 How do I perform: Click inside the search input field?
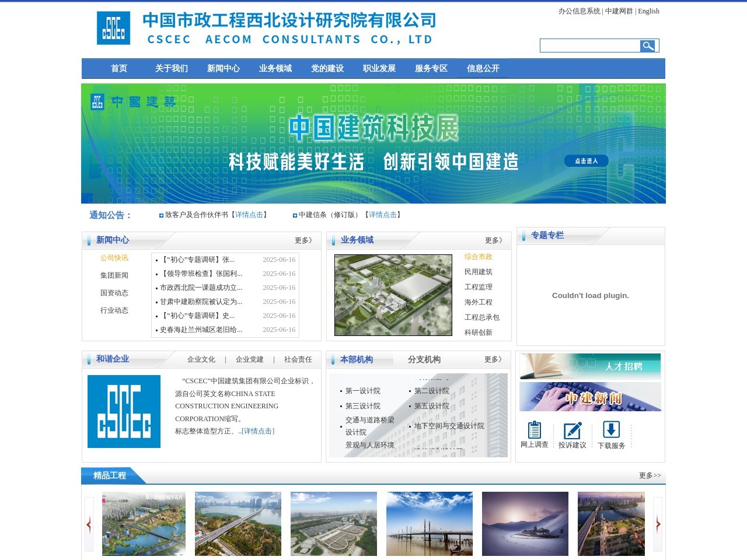[x=590, y=45]
